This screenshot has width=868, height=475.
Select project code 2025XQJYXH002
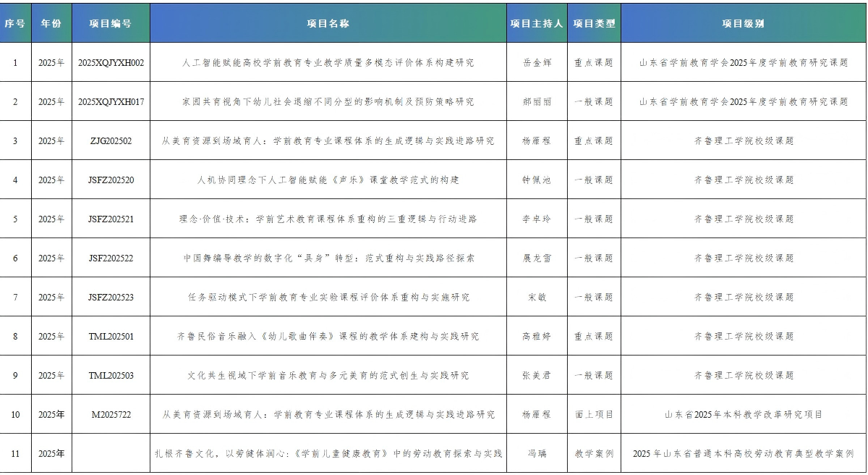tap(111, 63)
